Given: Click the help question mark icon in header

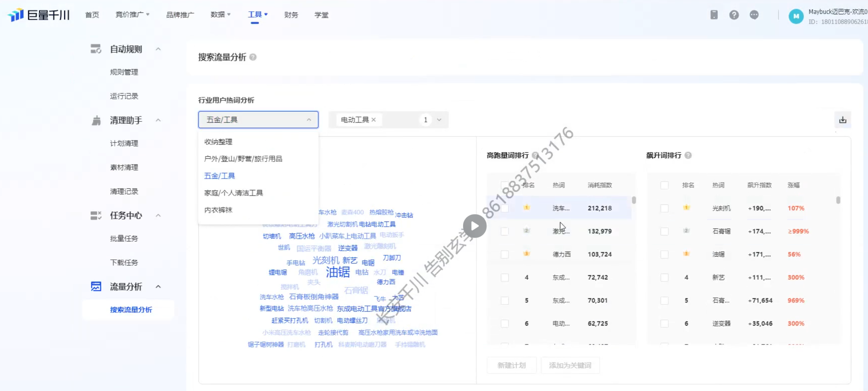Looking at the screenshot, I should [734, 15].
